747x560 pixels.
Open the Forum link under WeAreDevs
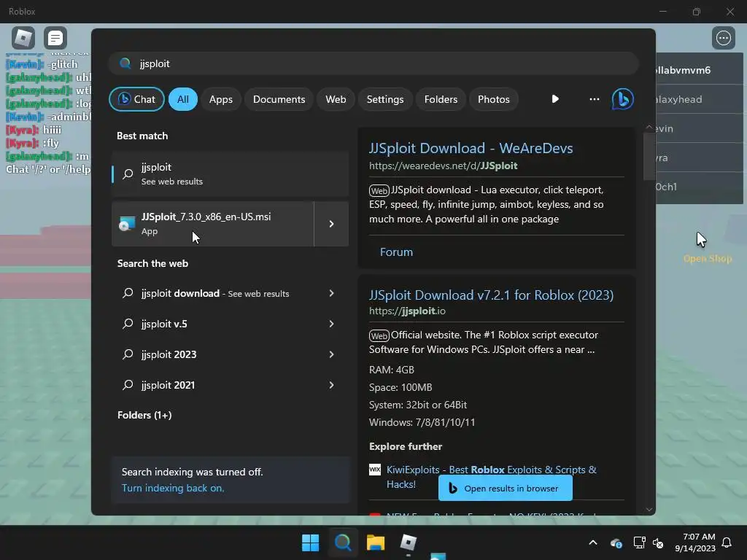[x=396, y=252]
